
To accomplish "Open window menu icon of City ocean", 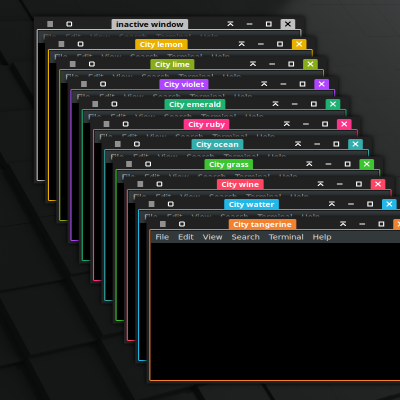I will click(x=118, y=144).
